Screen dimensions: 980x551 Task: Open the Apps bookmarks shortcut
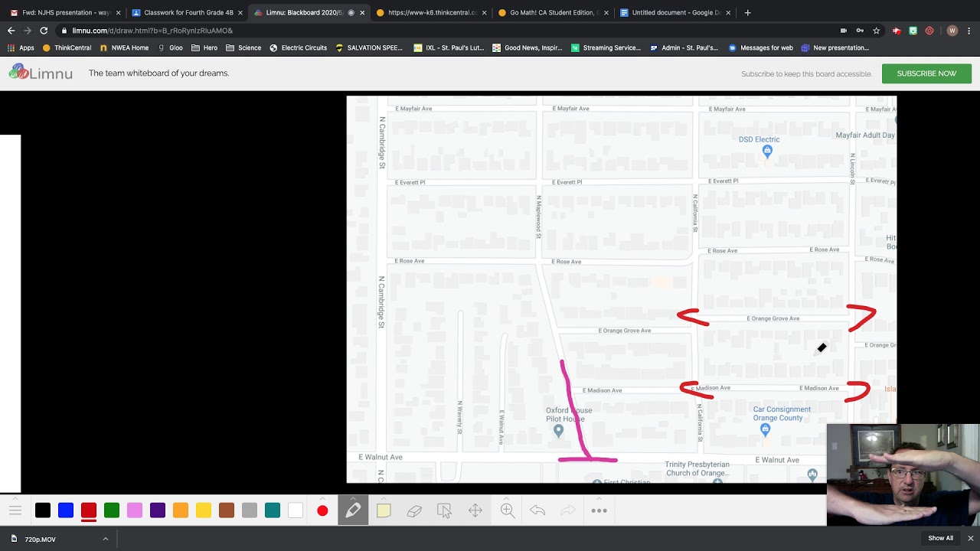(21, 47)
